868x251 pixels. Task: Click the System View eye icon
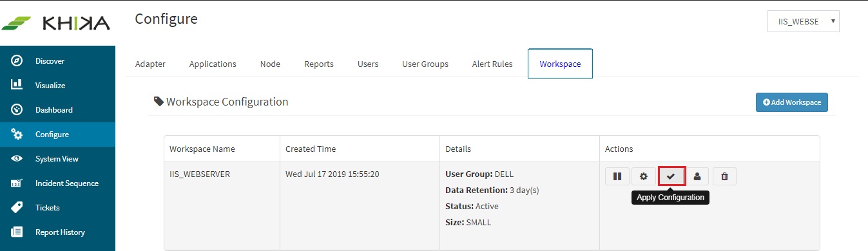pyautogui.click(x=17, y=159)
